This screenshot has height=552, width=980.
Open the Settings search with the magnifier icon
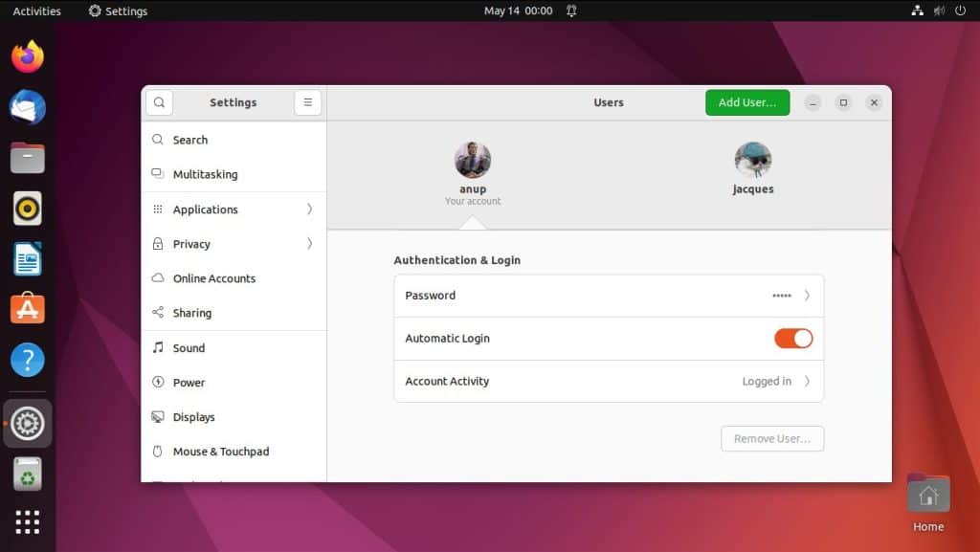(x=159, y=102)
